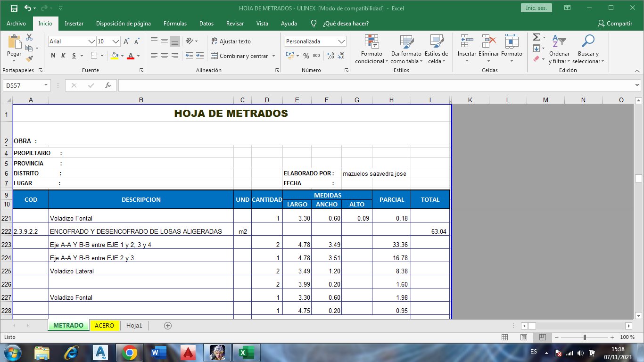Open Formato condicional dropdown
The height and width of the screenshot is (362, 644).
click(x=372, y=49)
